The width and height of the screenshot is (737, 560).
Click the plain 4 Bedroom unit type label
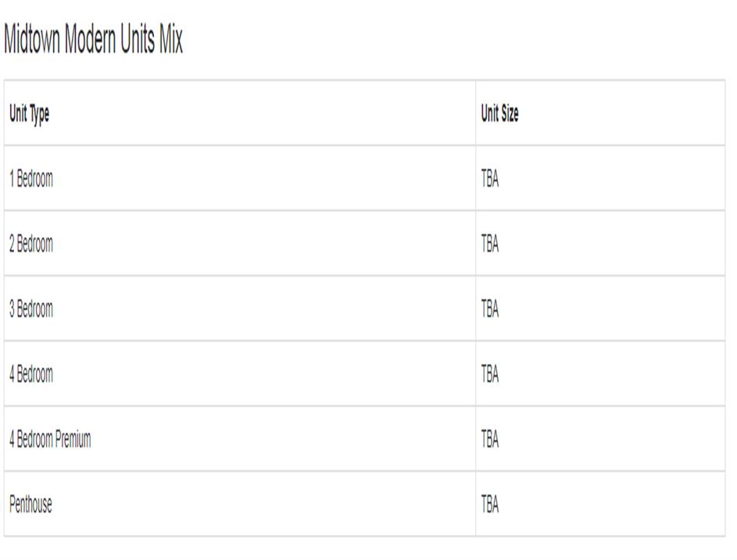[31, 374]
